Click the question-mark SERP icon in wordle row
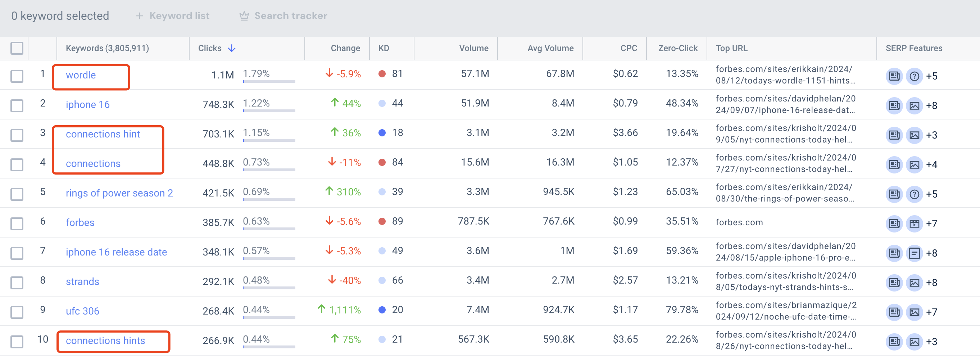Viewport: 980px width, 357px height. pyautogui.click(x=914, y=76)
